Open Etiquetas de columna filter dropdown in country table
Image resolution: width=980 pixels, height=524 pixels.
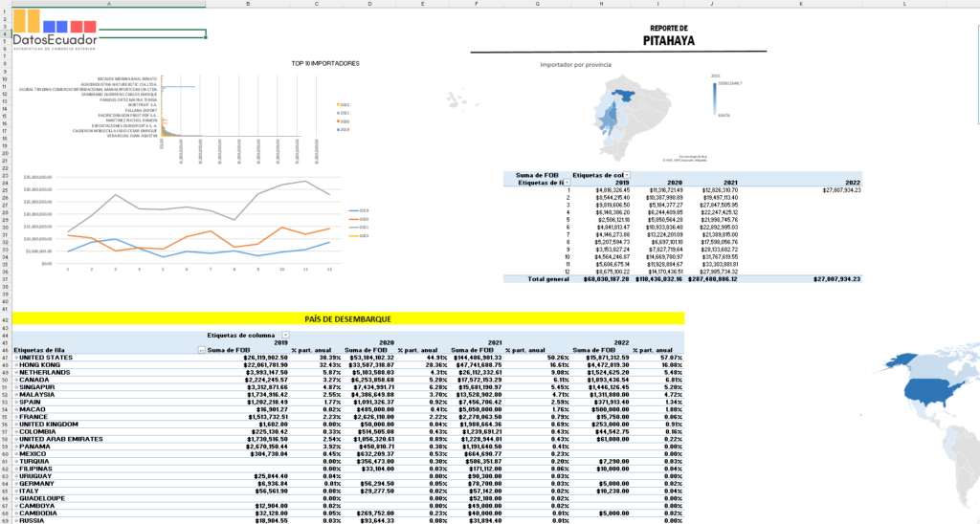(285, 336)
